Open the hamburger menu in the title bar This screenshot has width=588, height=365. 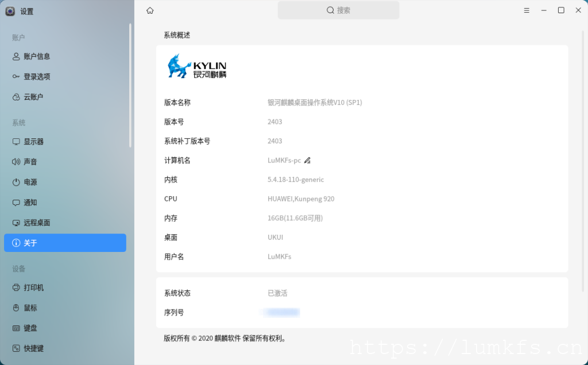coord(527,10)
